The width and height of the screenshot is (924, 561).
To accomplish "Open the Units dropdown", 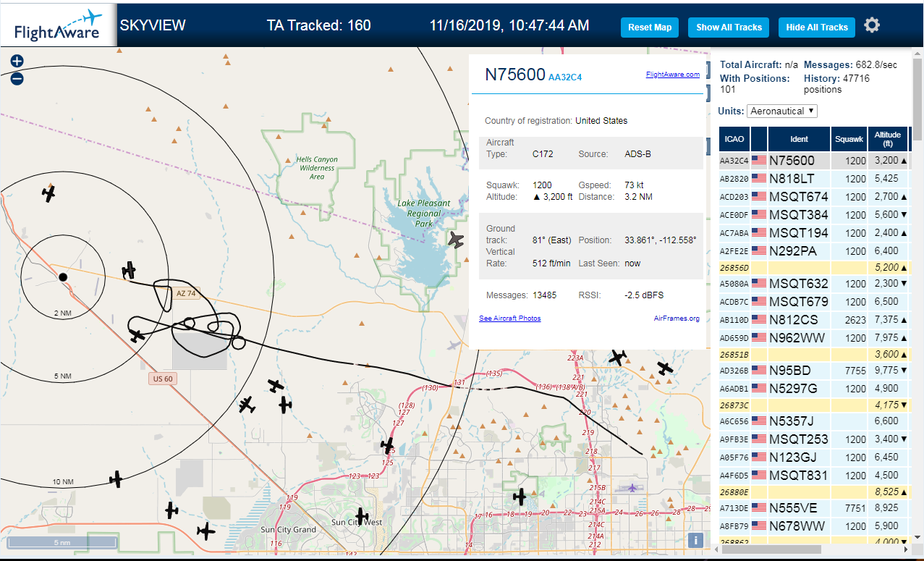I will point(782,111).
